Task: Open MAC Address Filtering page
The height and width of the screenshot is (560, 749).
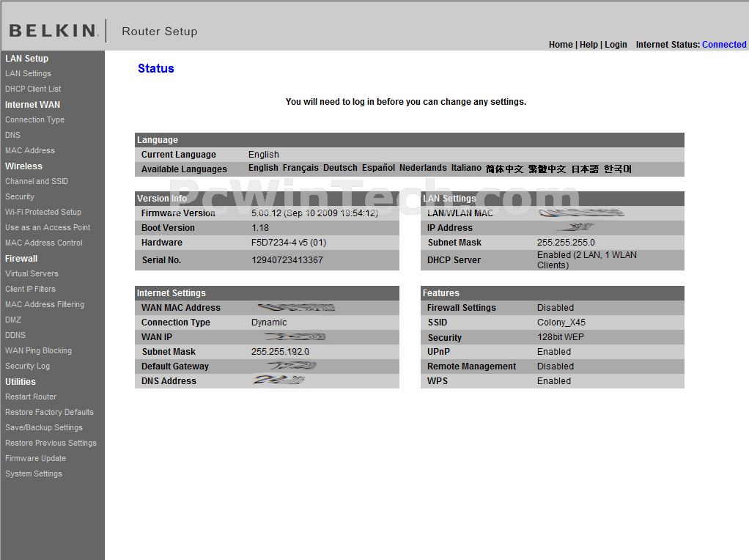Action: (45, 304)
